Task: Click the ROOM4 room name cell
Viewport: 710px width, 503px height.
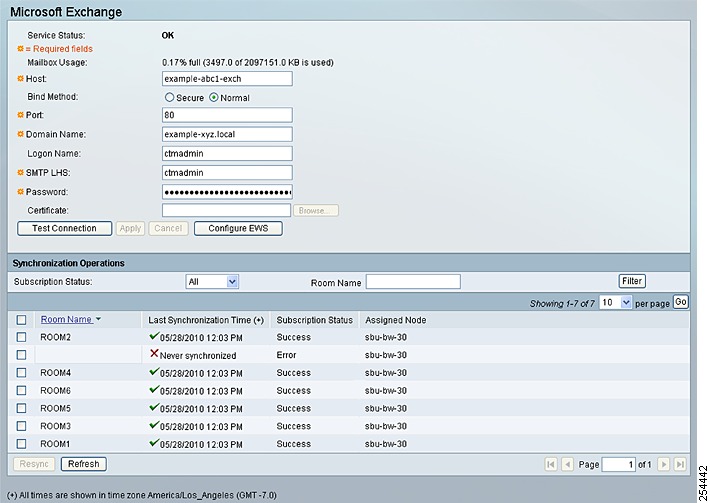Action: point(55,373)
